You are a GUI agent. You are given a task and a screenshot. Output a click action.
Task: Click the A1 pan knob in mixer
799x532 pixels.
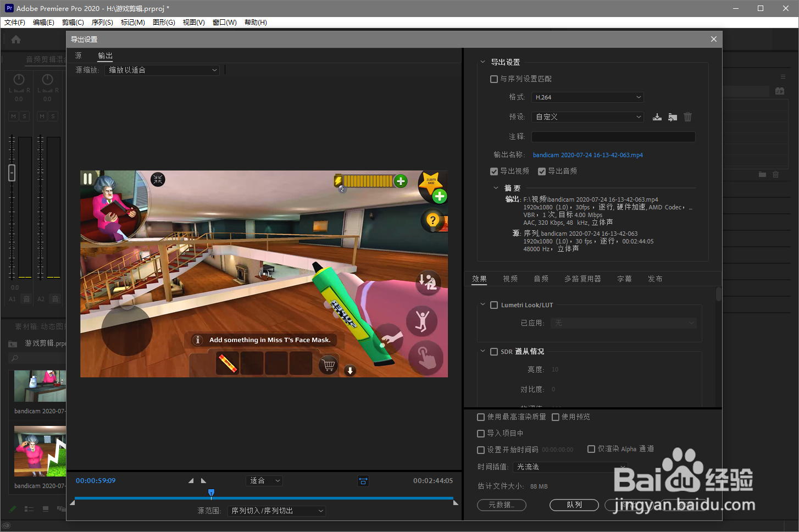(19, 80)
